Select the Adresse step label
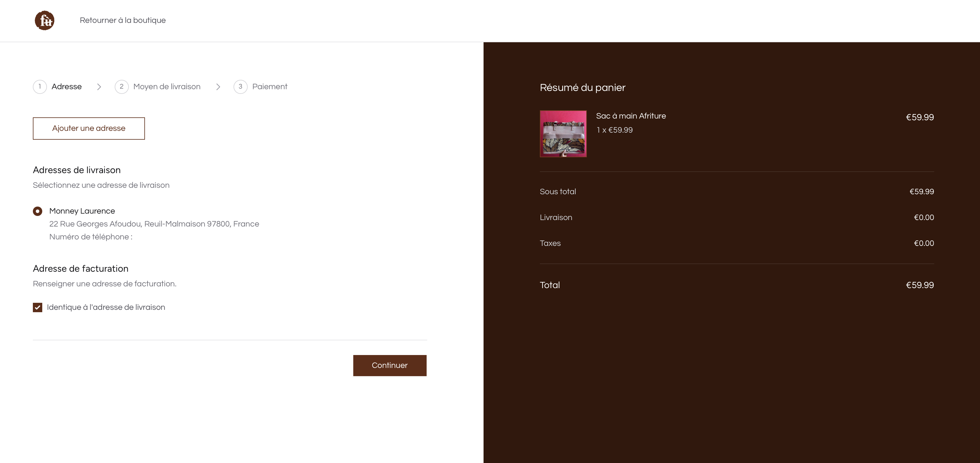 click(x=67, y=86)
